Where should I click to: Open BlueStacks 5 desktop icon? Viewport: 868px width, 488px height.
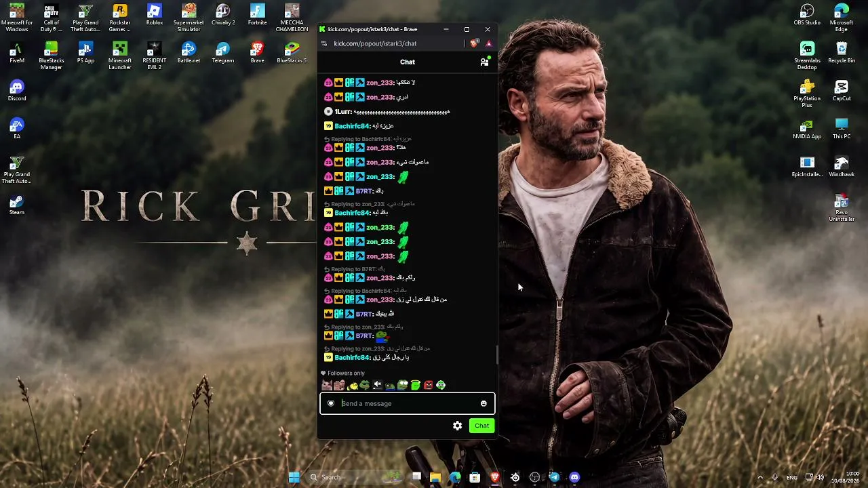pyautogui.click(x=292, y=53)
